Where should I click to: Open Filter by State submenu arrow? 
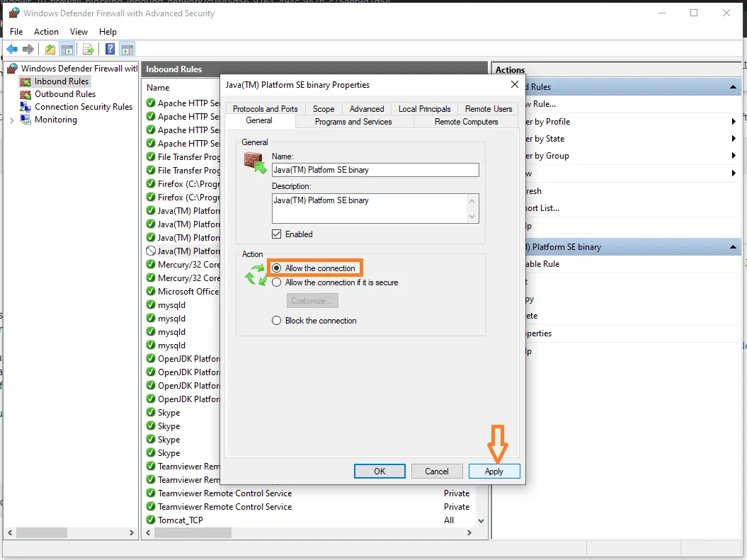(734, 139)
